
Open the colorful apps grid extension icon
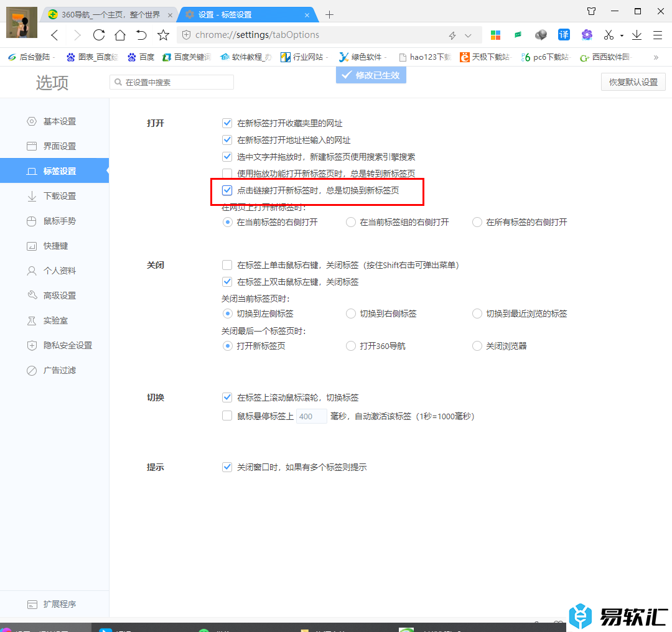(495, 35)
